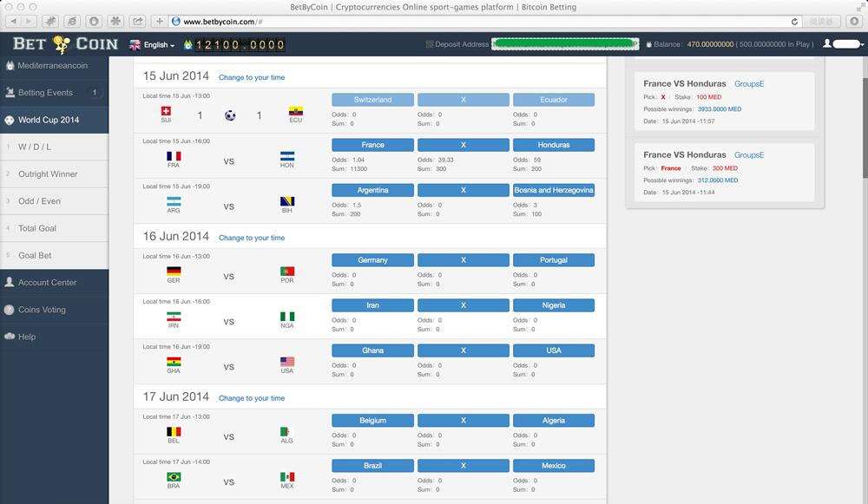
Task: Bet on Mexico to win
Action: 554,466
